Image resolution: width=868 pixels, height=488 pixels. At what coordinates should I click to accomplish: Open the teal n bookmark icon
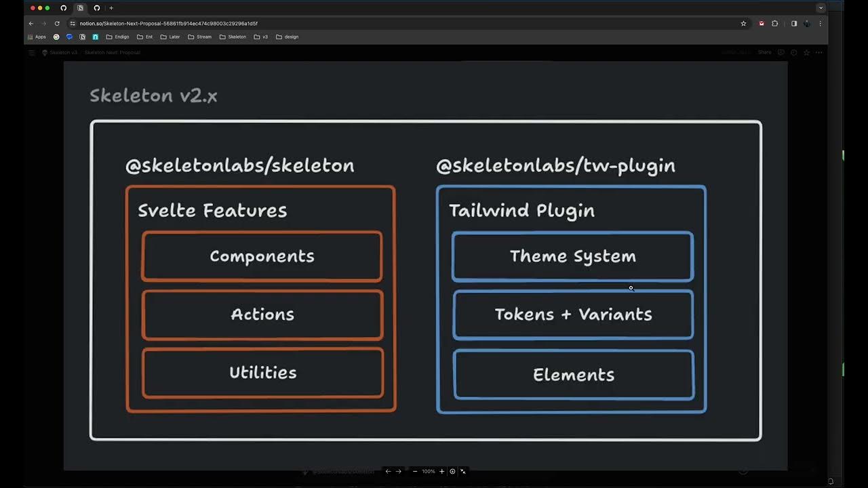[96, 37]
